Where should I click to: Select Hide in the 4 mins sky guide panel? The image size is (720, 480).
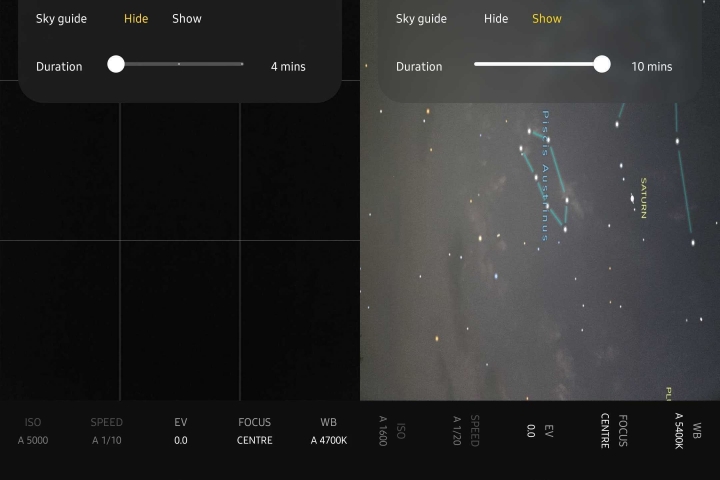[136, 19]
